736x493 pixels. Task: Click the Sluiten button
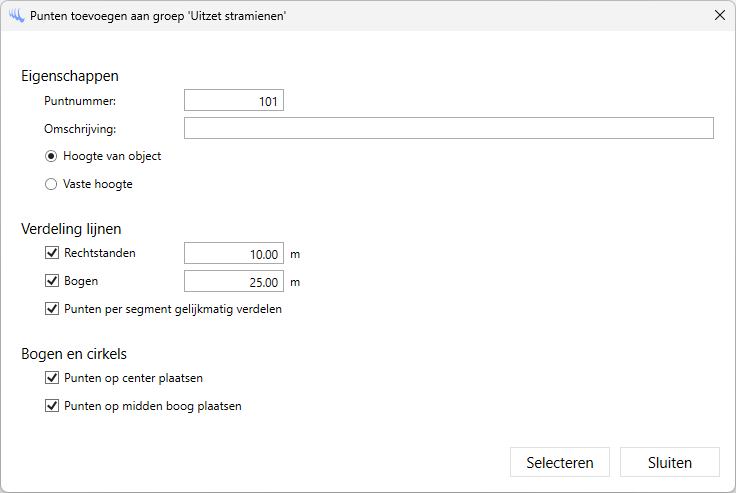click(669, 463)
